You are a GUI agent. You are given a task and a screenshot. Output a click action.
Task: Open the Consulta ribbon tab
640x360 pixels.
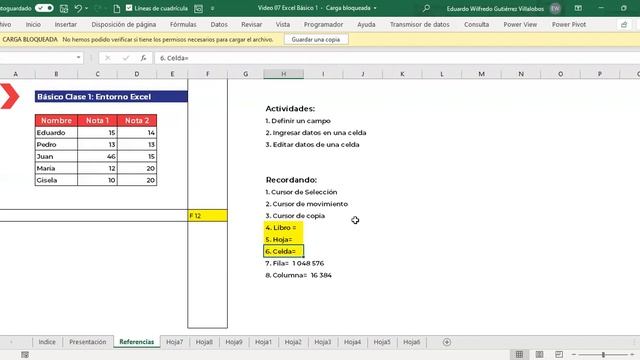click(x=476, y=24)
